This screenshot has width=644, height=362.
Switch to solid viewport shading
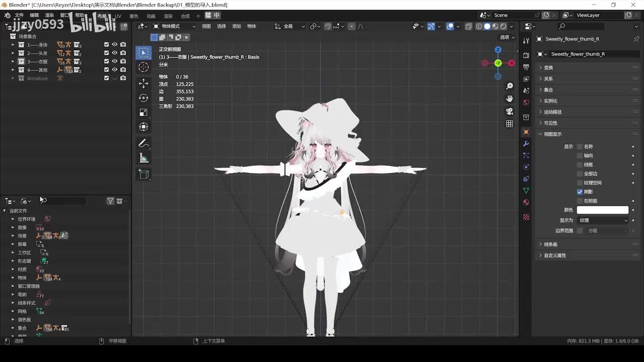pos(487,26)
